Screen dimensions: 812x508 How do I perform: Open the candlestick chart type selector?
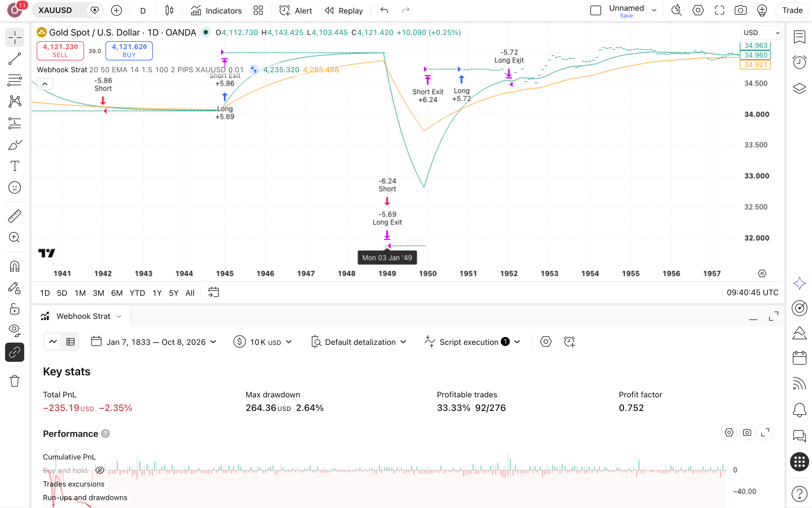[x=169, y=10]
